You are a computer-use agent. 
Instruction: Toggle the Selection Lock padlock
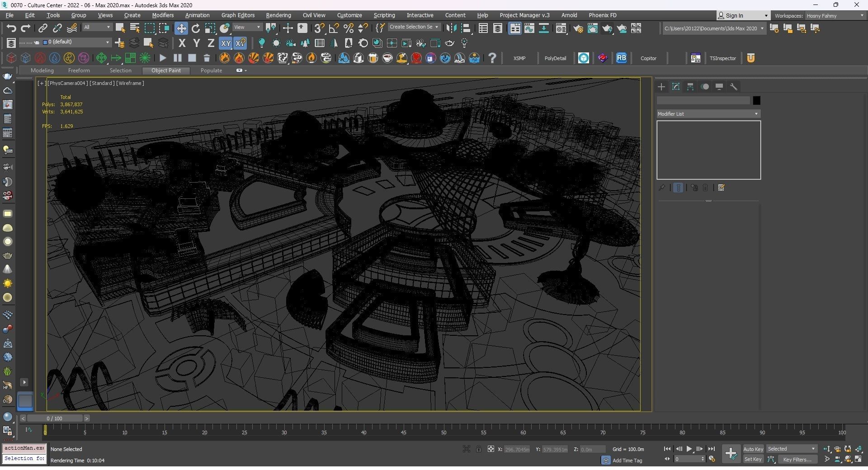(478, 449)
